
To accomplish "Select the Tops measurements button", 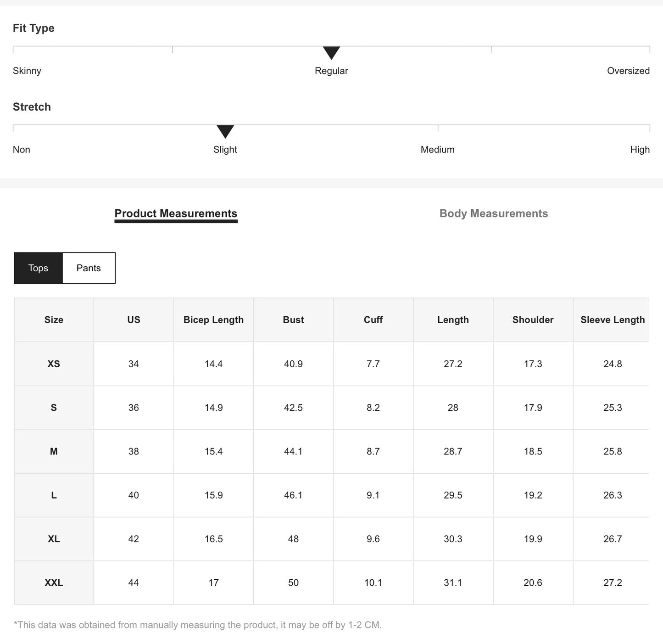I will coord(38,268).
